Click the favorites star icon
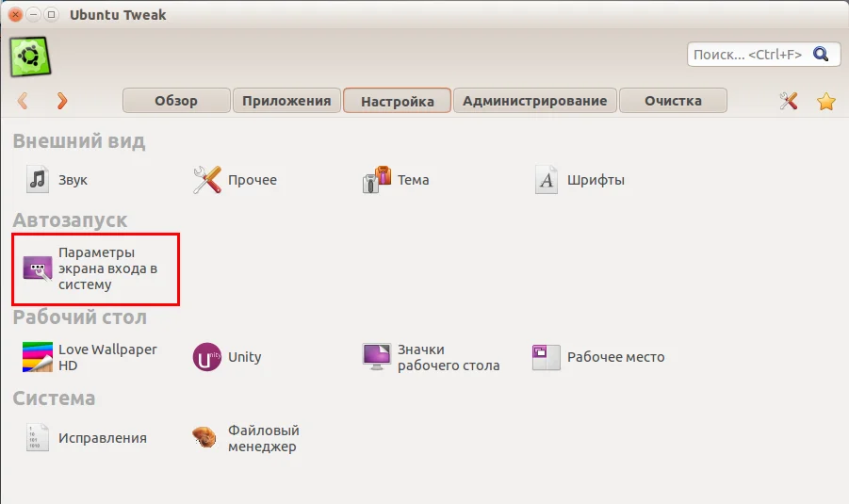The image size is (849, 504). point(826,101)
